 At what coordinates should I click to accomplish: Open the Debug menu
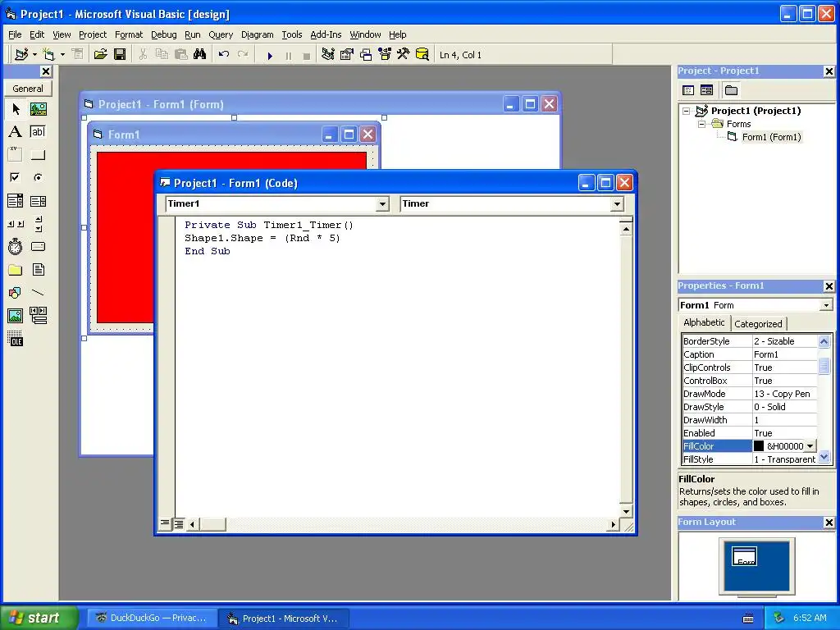[163, 34]
